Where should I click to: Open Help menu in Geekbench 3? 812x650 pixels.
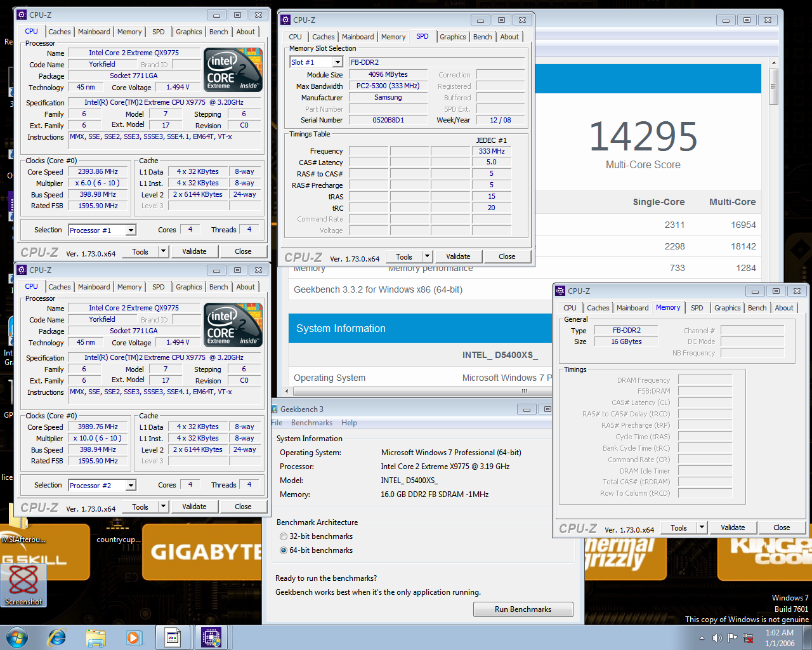click(x=349, y=423)
